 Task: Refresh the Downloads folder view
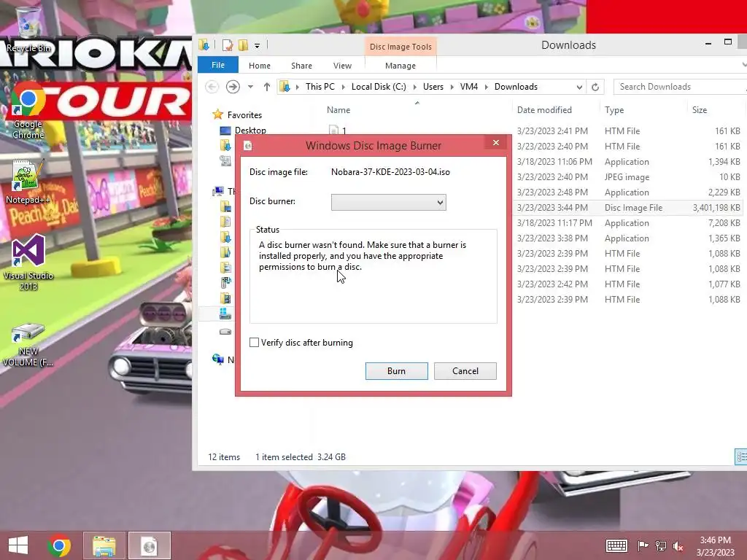(x=595, y=87)
